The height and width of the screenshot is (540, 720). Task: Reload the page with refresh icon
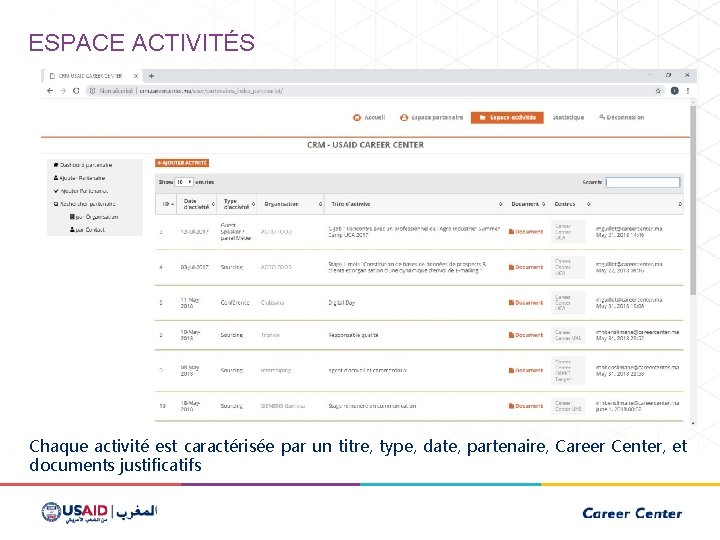point(76,91)
